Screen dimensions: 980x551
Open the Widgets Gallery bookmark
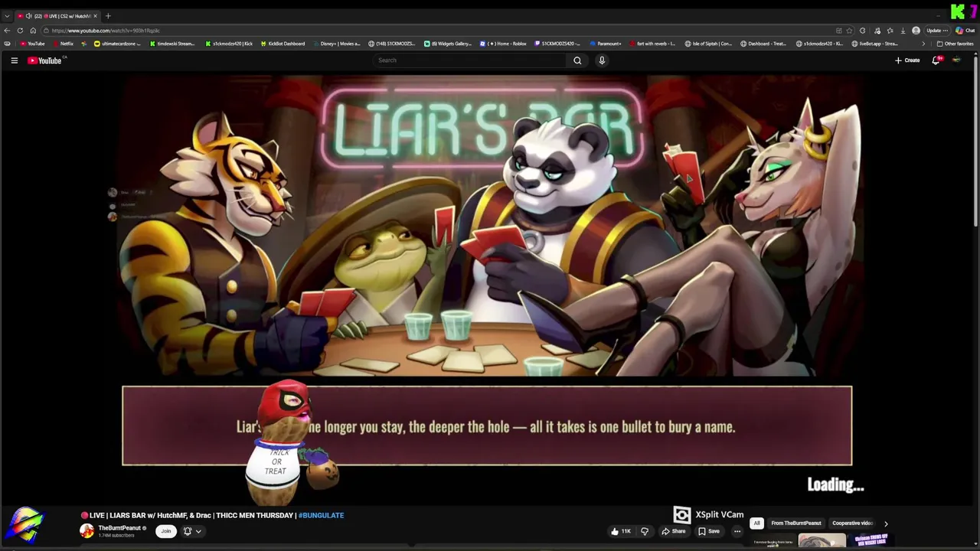(x=448, y=44)
